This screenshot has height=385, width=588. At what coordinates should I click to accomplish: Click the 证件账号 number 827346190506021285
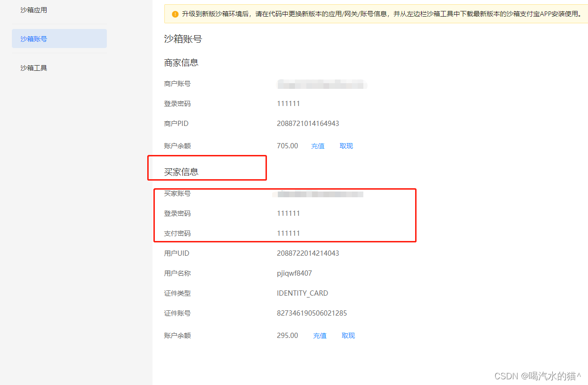[312, 313]
